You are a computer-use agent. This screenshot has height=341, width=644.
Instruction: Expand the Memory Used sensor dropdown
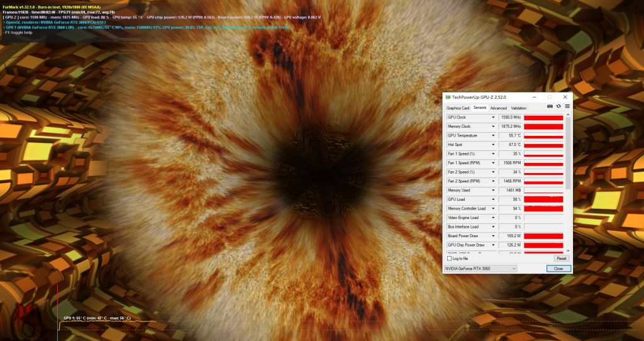pos(493,190)
